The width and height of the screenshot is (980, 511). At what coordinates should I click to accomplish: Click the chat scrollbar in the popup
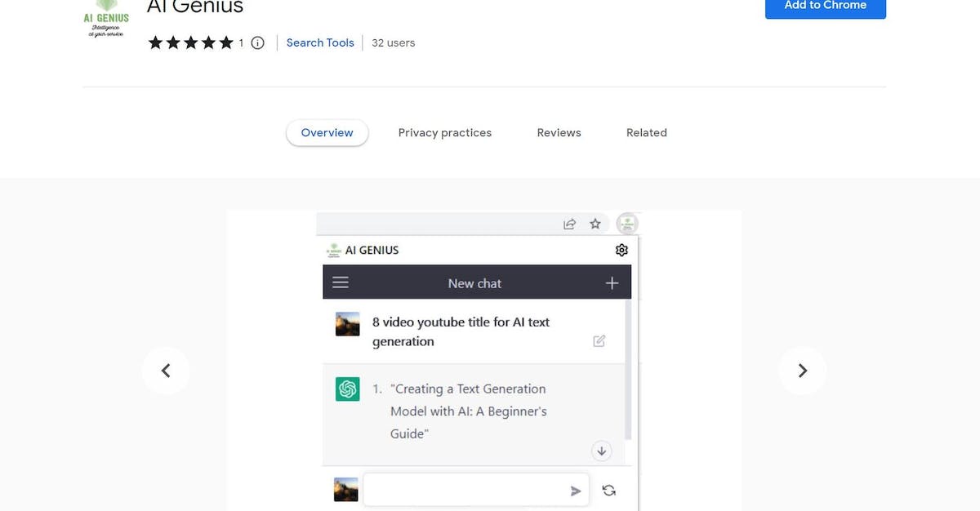627,369
